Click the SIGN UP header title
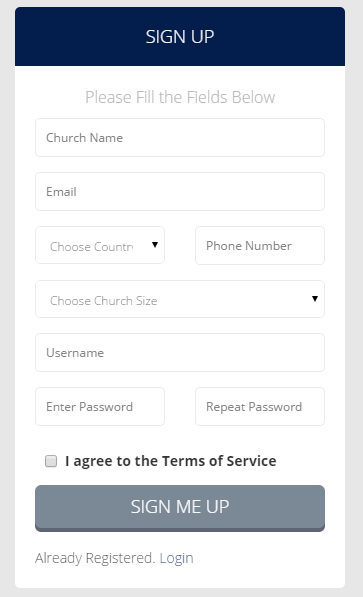 (x=180, y=37)
